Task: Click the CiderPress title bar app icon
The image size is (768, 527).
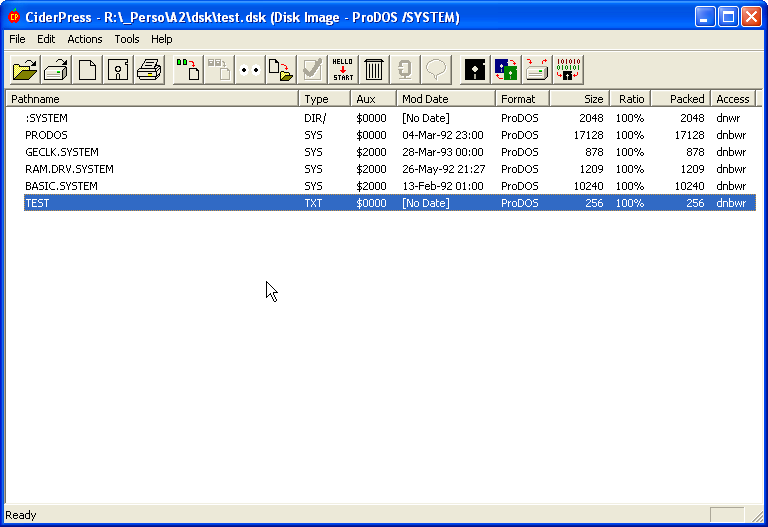Action: coord(14,17)
